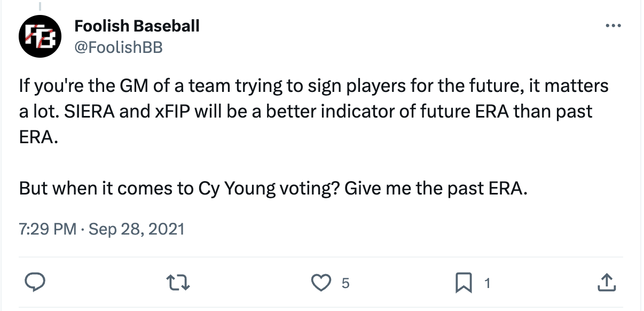Click the Sep 28, 2021 date
Image resolution: width=644 pixels, height=311 pixels.
pos(136,229)
